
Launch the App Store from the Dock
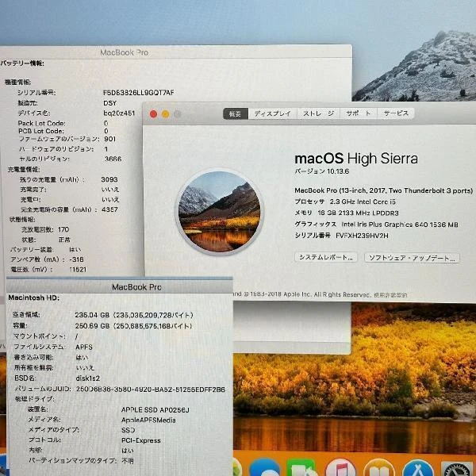(417, 468)
